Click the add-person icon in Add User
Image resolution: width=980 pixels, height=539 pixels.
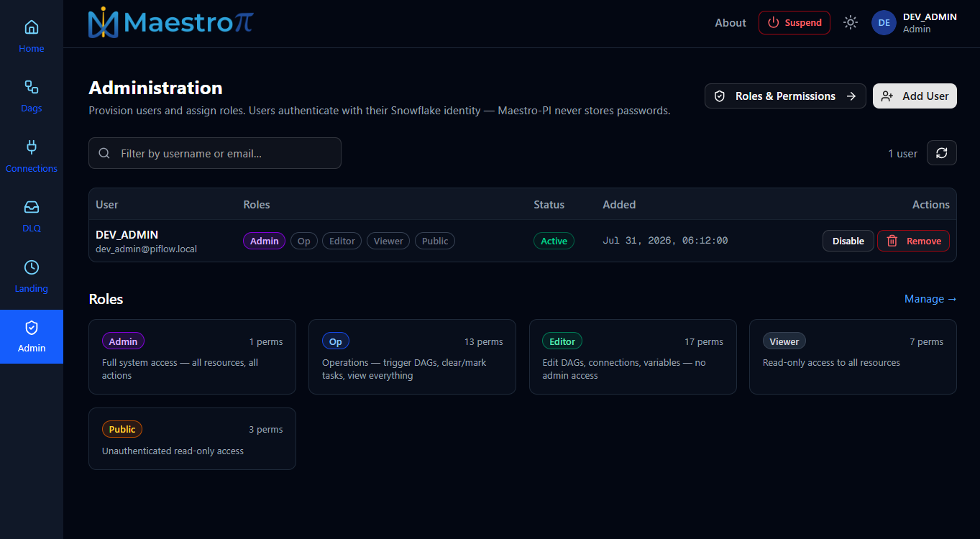(x=887, y=96)
